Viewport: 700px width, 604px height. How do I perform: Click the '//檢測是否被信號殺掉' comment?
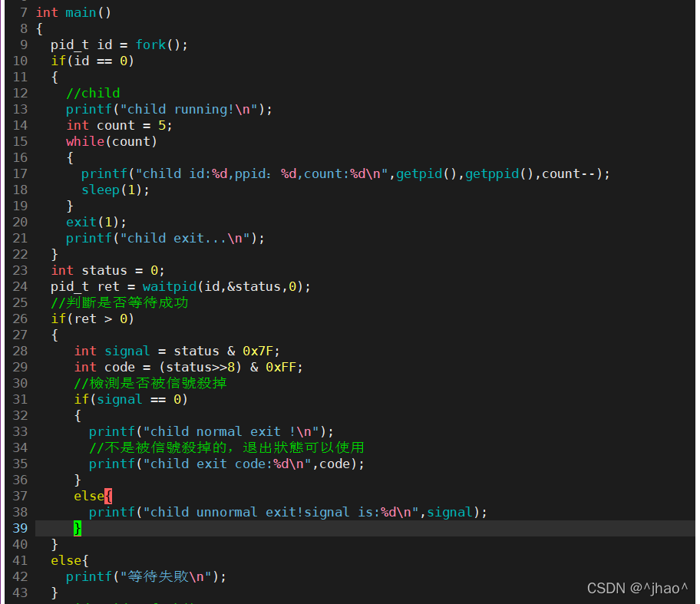(150, 383)
